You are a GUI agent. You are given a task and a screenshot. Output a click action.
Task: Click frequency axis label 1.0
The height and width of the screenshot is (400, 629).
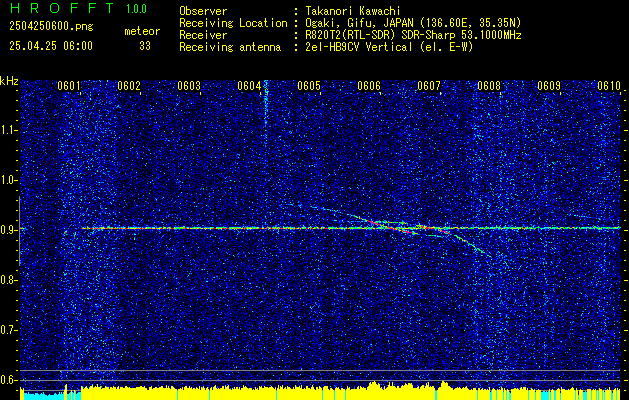click(x=8, y=181)
